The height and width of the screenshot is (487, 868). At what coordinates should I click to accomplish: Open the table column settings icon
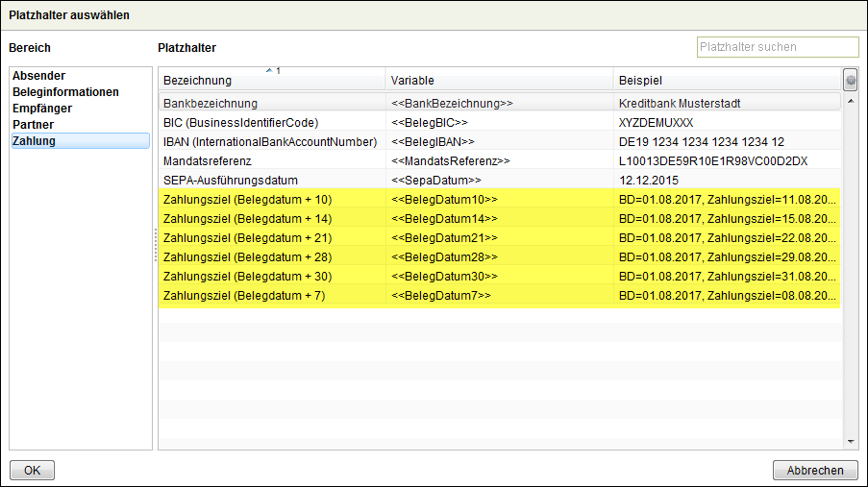pos(851,80)
